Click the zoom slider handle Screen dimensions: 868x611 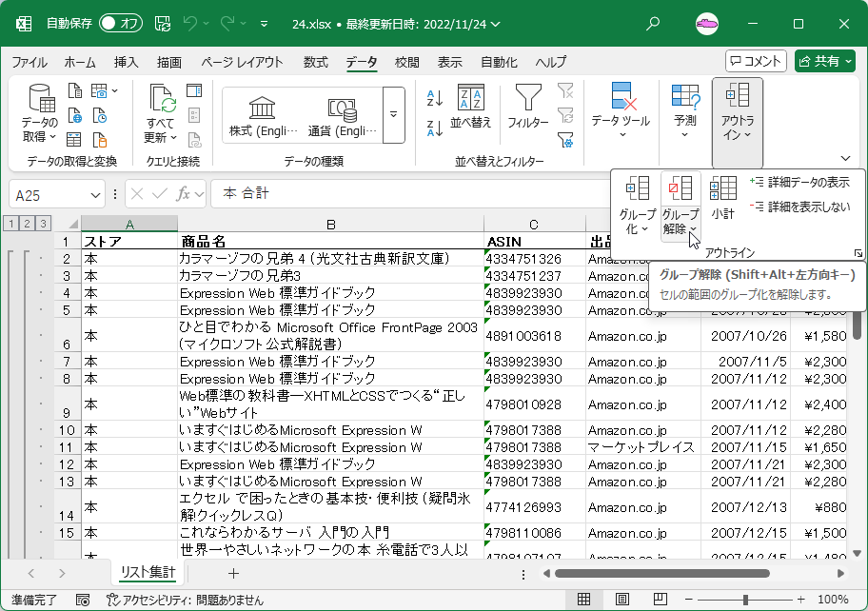(745, 600)
